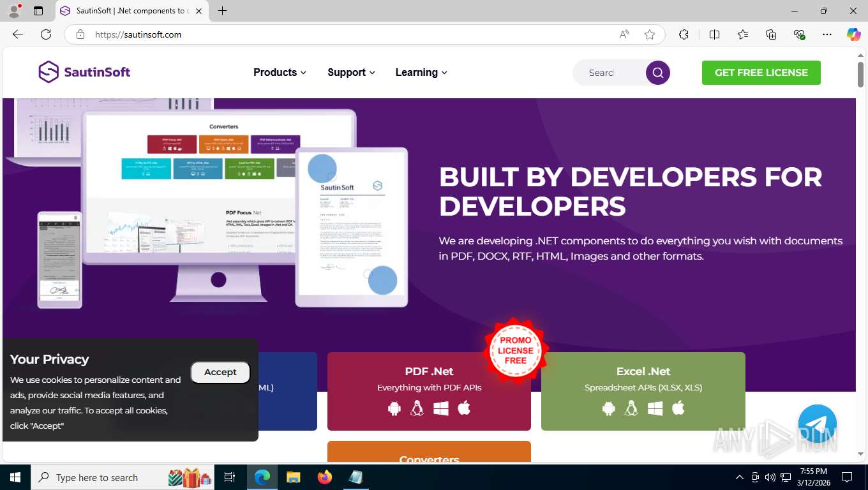Open File Explorer from taskbar
Viewport: 868px width, 490px height.
[293, 477]
